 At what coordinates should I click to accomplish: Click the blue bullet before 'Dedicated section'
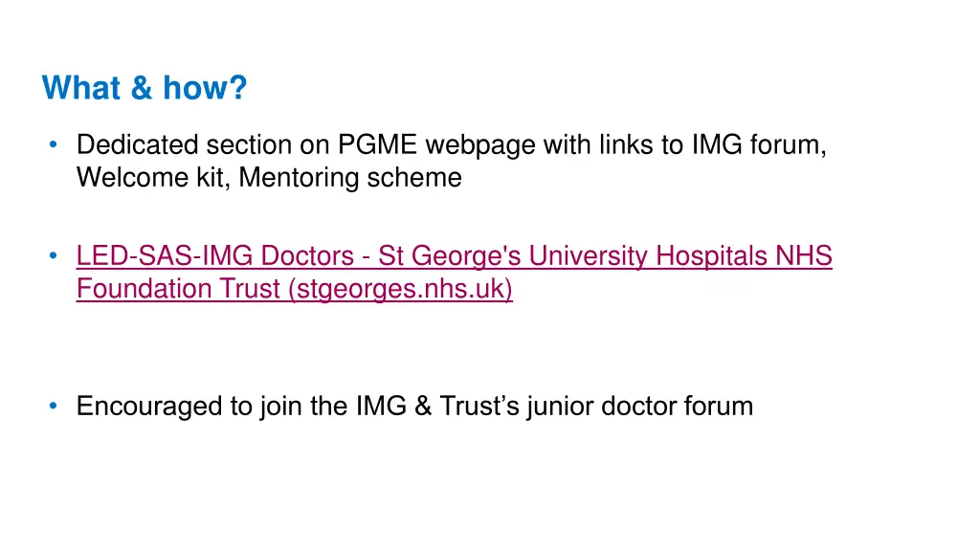tap(54, 145)
